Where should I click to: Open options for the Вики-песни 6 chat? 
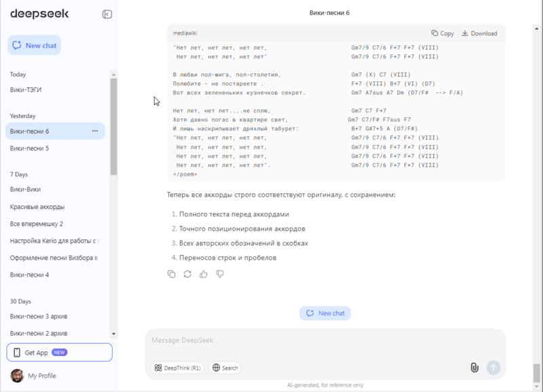click(x=95, y=131)
